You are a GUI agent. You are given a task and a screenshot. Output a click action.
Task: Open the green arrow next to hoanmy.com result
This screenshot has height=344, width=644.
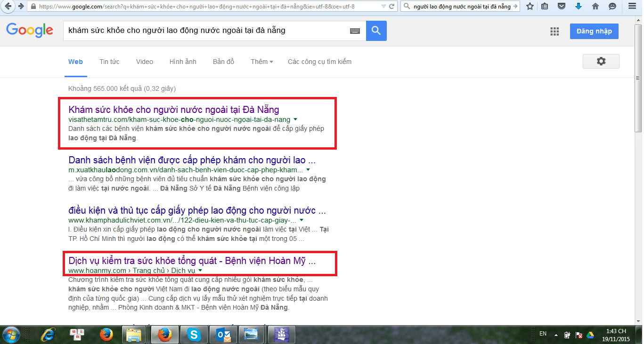tap(200, 271)
